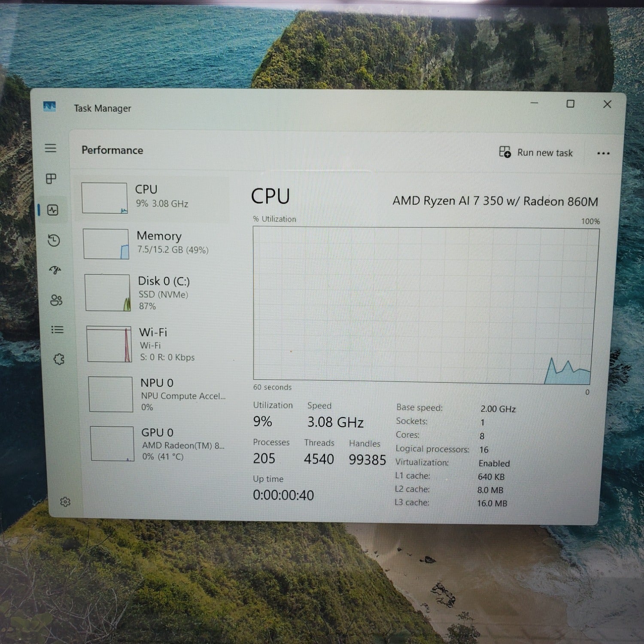Click the CPU utilization graph
Screen dimensions: 644x644
(x=425, y=305)
